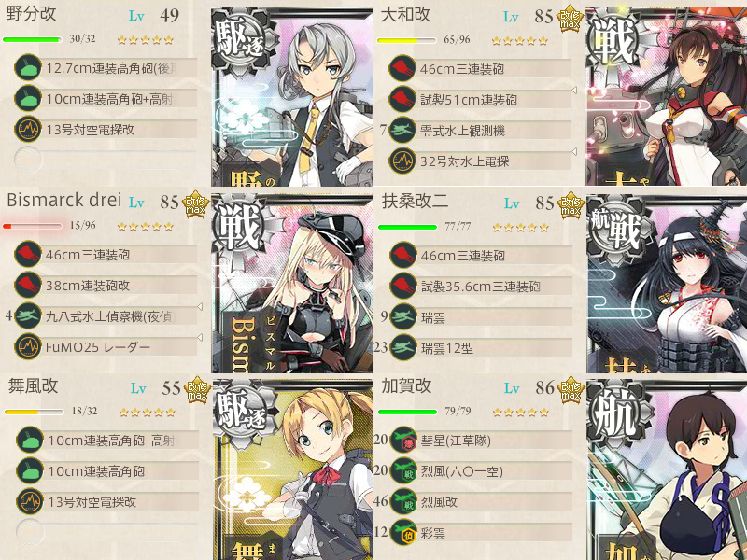
Task: Click the 13号対空電探改 radar icon on 野分改
Action: pos(28,130)
